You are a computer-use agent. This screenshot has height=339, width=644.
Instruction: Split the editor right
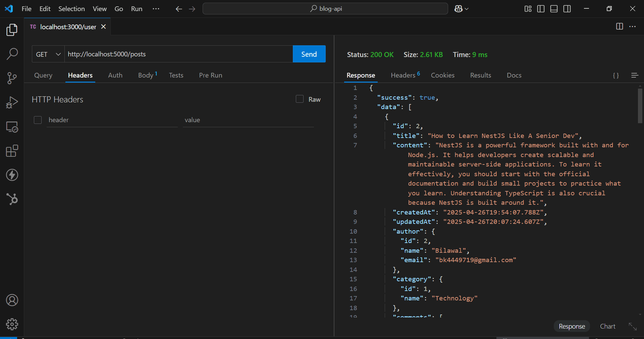pyautogui.click(x=620, y=27)
